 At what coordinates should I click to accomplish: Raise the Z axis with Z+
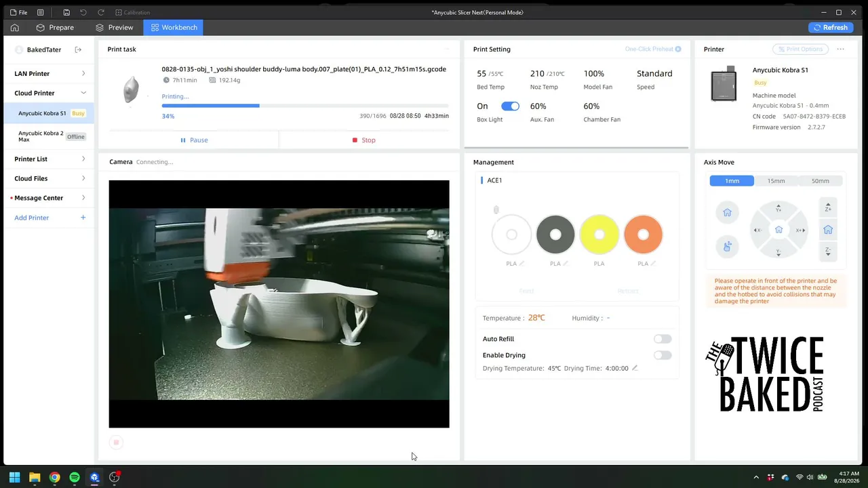[828, 207]
